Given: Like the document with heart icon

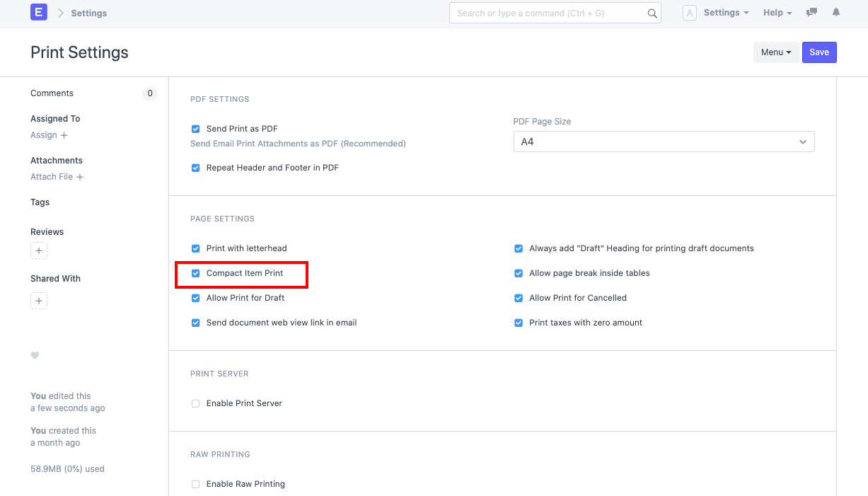Looking at the screenshot, I should [35, 356].
